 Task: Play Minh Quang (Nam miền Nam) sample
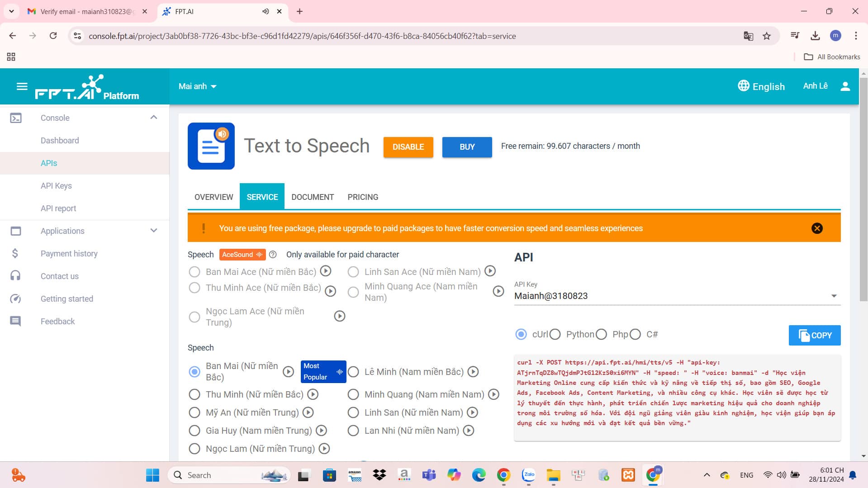click(x=494, y=394)
